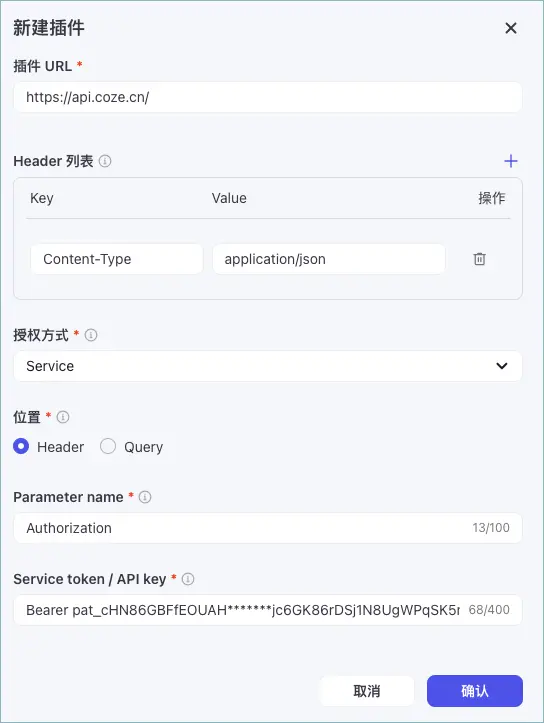Add a new header row with plus icon
Viewport: 544px width, 723px height.
510,161
